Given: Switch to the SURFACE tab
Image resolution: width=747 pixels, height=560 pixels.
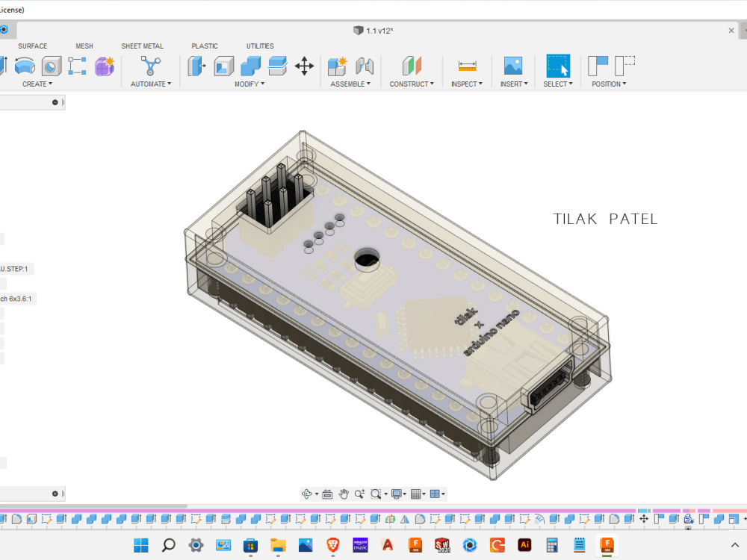Looking at the screenshot, I should 32,46.
